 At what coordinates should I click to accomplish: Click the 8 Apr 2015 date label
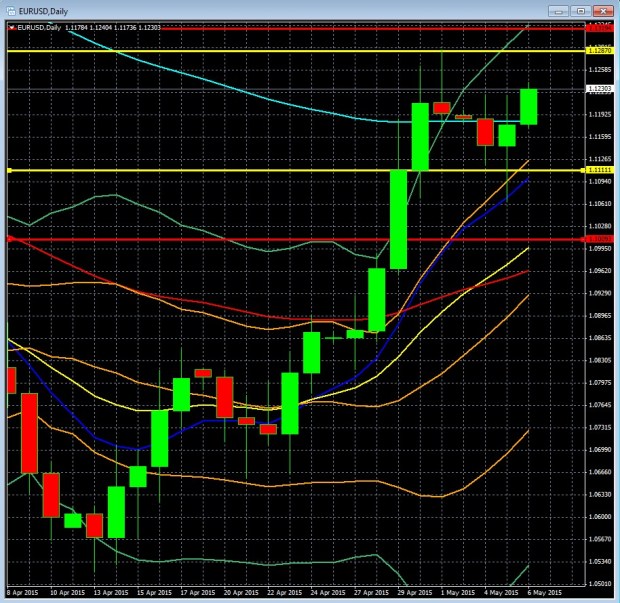point(24,592)
